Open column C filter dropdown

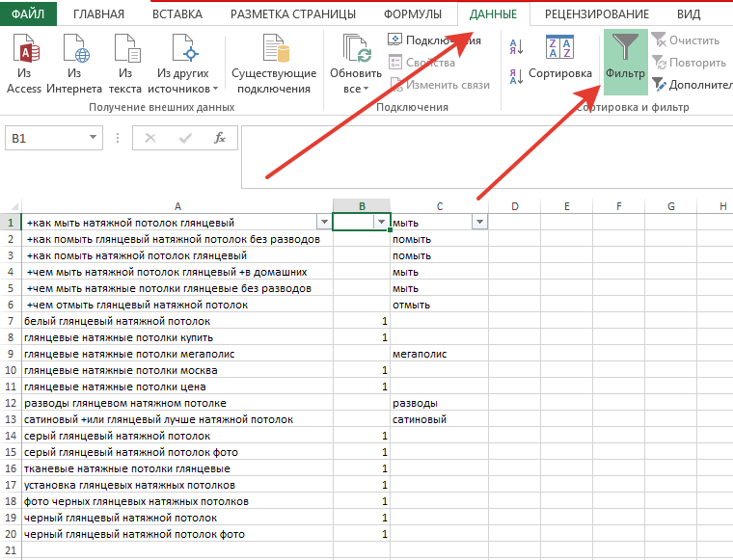pyautogui.click(x=479, y=222)
